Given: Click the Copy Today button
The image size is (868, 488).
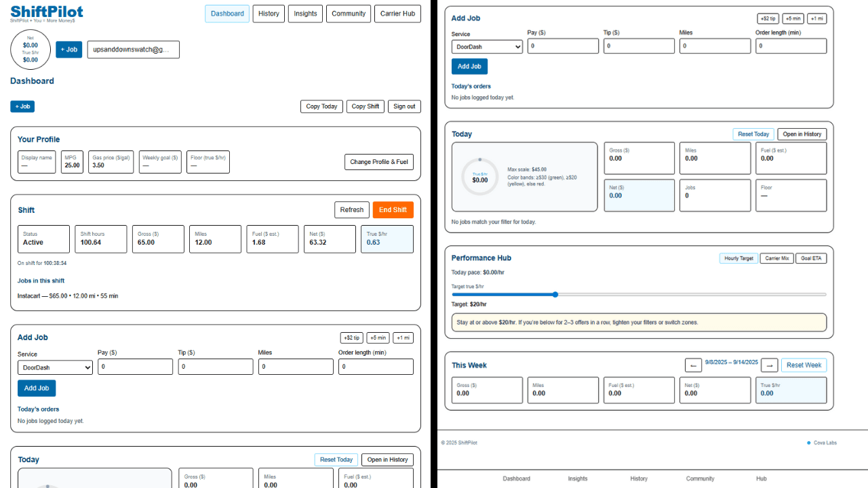Looking at the screenshot, I should click(x=321, y=106).
